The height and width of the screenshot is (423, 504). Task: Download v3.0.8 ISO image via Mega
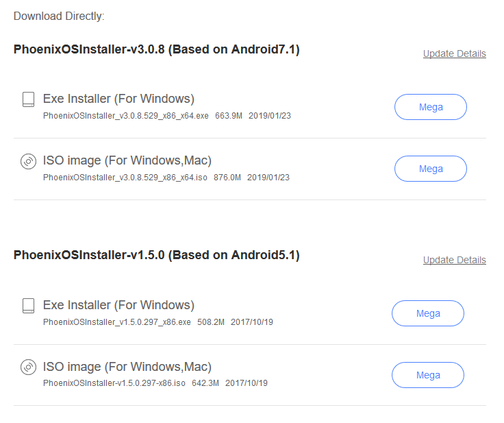coord(431,169)
